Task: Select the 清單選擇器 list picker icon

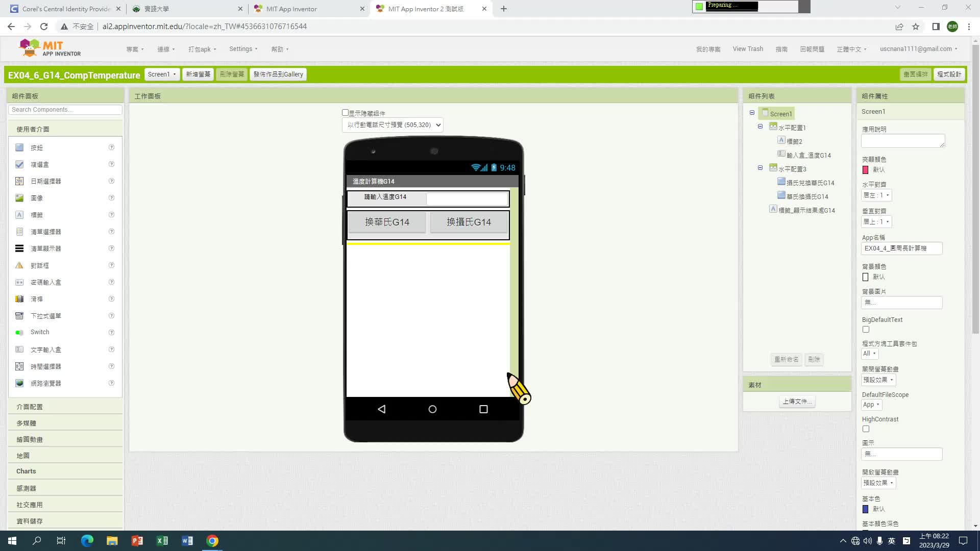Action: point(19,232)
